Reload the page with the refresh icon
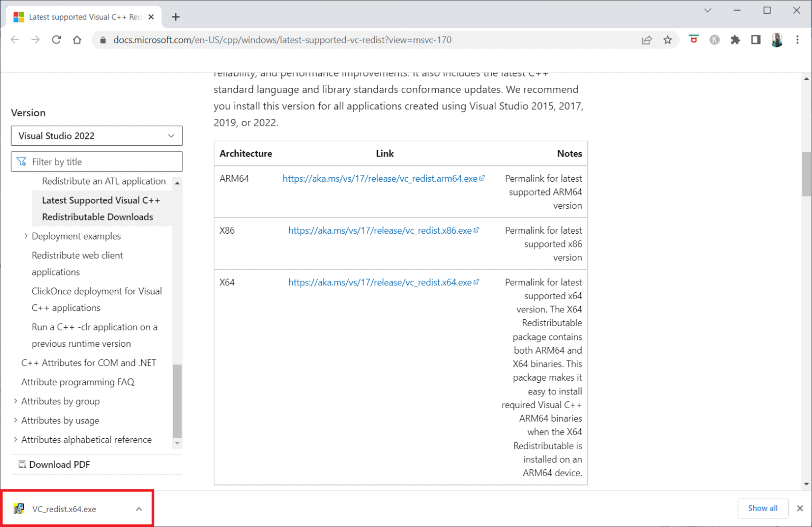812x527 pixels. (56, 40)
